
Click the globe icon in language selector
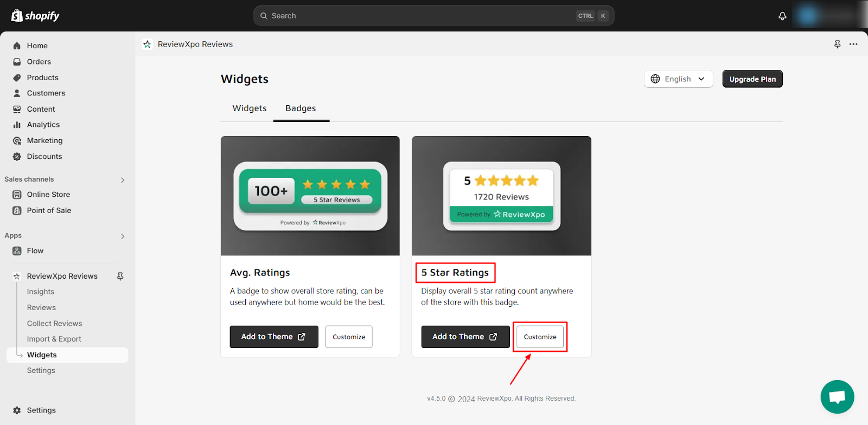point(655,79)
